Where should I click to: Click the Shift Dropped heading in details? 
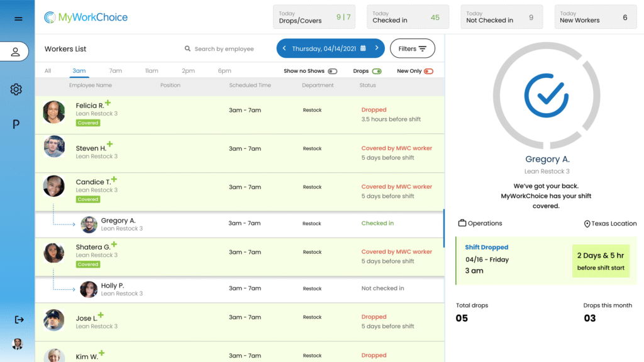click(486, 247)
